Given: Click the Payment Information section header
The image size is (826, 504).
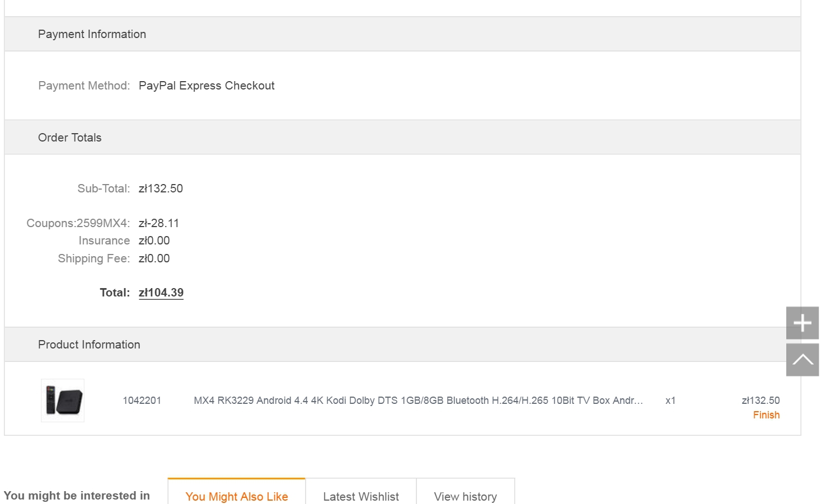Looking at the screenshot, I should tap(92, 34).
